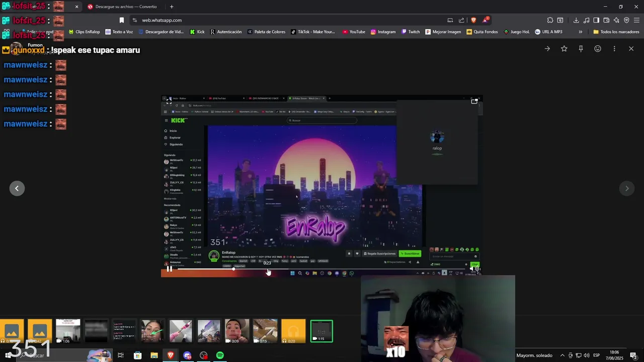Select the 0:15 video thumbnail

point(265,331)
